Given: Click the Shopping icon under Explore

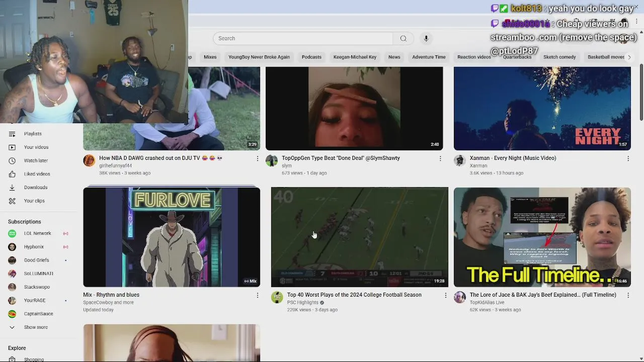Looking at the screenshot, I should point(12,359).
